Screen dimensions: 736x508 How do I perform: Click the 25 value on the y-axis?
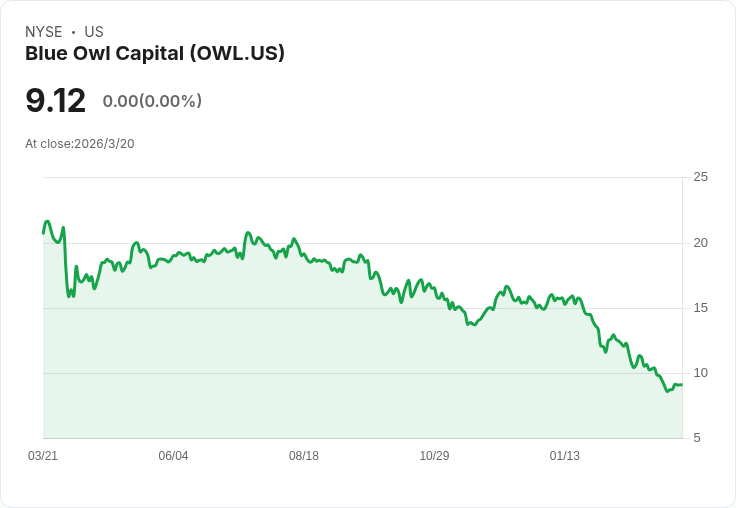coord(701,178)
